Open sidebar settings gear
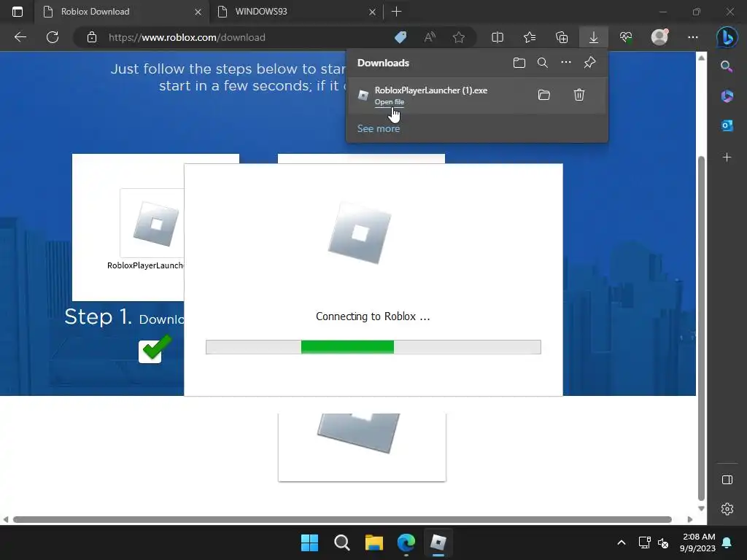The image size is (747, 560). [727, 509]
